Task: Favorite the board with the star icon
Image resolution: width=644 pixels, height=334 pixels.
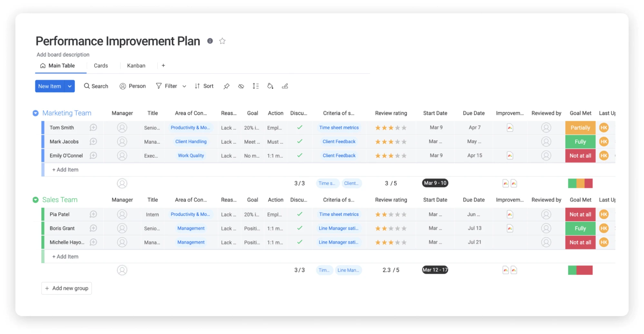Action: (222, 41)
